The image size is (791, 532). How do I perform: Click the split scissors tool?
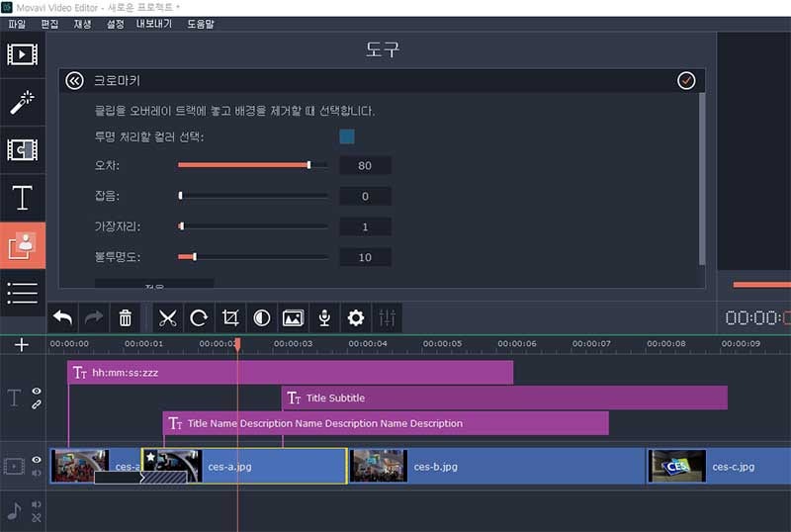coord(167,318)
